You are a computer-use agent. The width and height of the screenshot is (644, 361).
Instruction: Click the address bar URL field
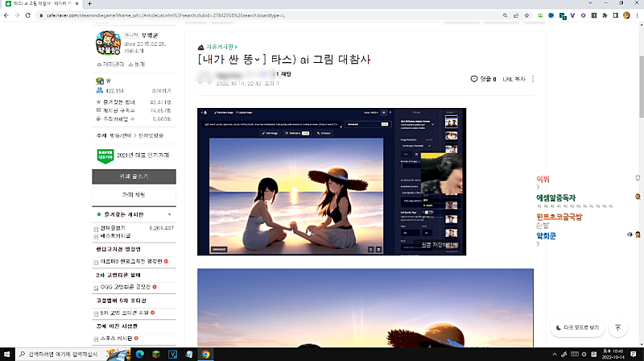coord(267,15)
